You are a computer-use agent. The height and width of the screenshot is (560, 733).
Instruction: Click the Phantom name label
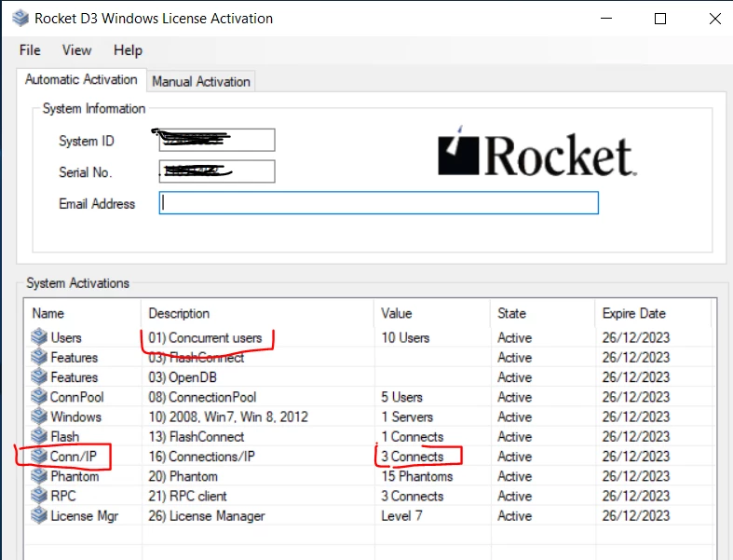[x=75, y=476]
